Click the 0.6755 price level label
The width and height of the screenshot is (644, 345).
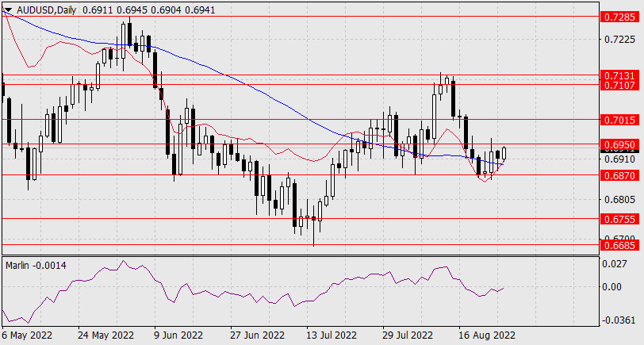point(617,219)
